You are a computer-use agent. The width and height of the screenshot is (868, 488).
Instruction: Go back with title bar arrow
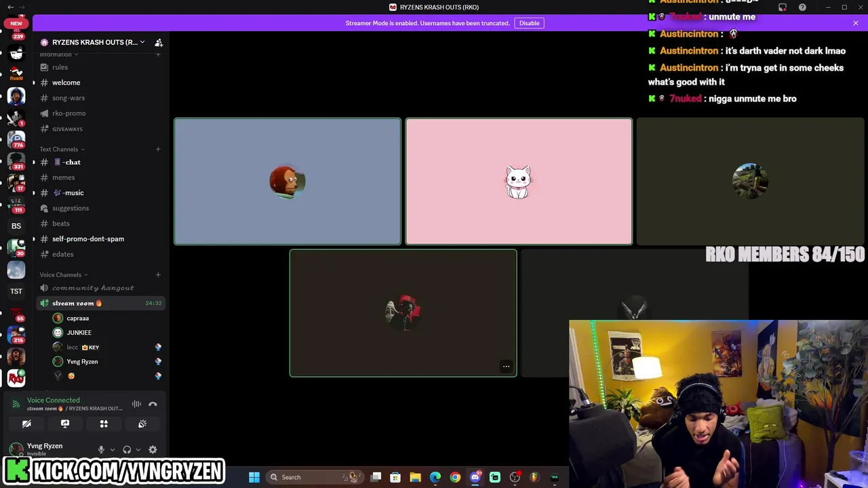10,7
